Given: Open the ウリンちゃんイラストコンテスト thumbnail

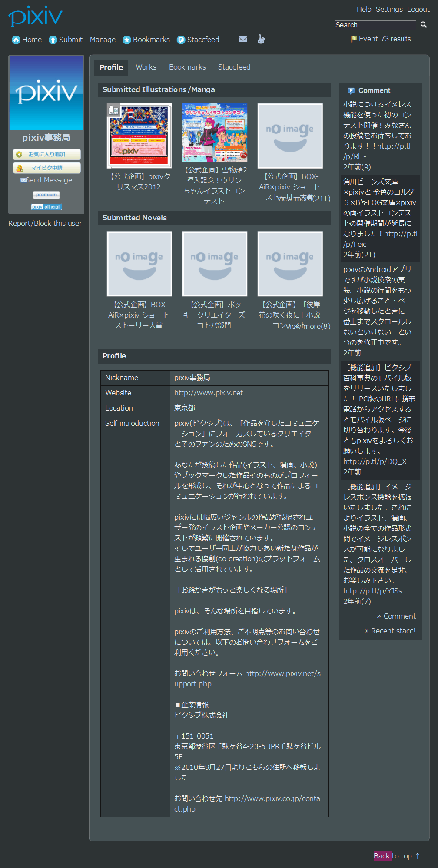Looking at the screenshot, I should tap(215, 133).
